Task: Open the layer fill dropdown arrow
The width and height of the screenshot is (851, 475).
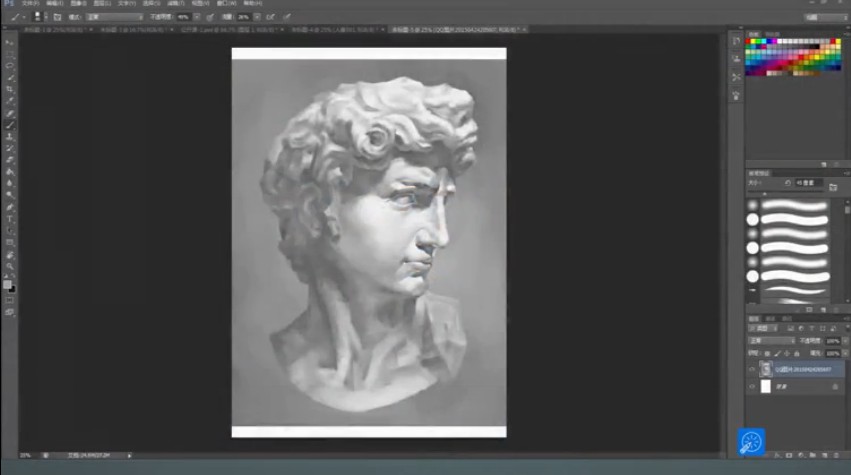Action: pos(846,353)
